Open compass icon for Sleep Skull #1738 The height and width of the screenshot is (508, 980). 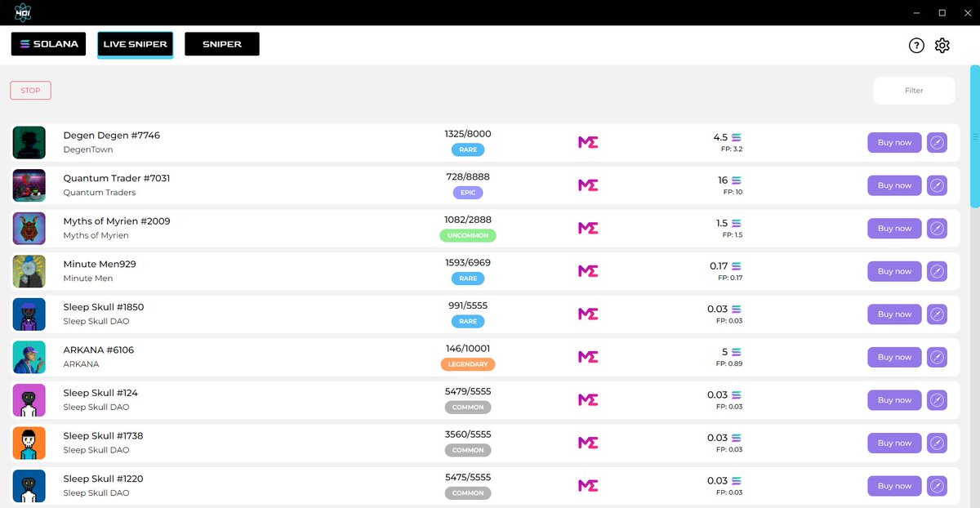coord(938,443)
